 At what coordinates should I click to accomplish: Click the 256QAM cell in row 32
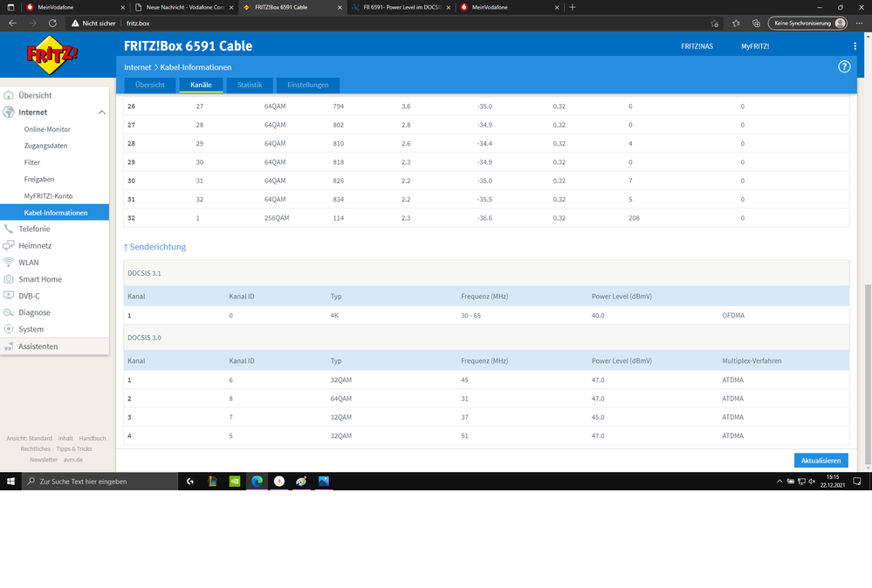coord(277,218)
